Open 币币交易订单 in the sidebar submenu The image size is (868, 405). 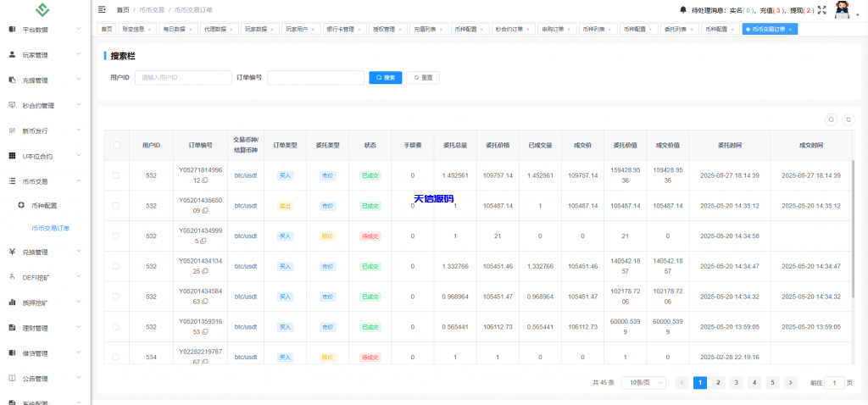[50, 228]
